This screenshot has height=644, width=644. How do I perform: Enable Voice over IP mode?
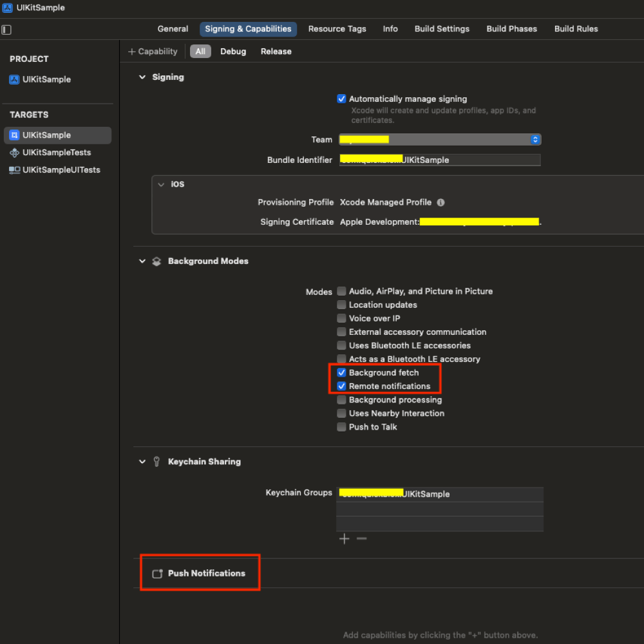tap(341, 318)
